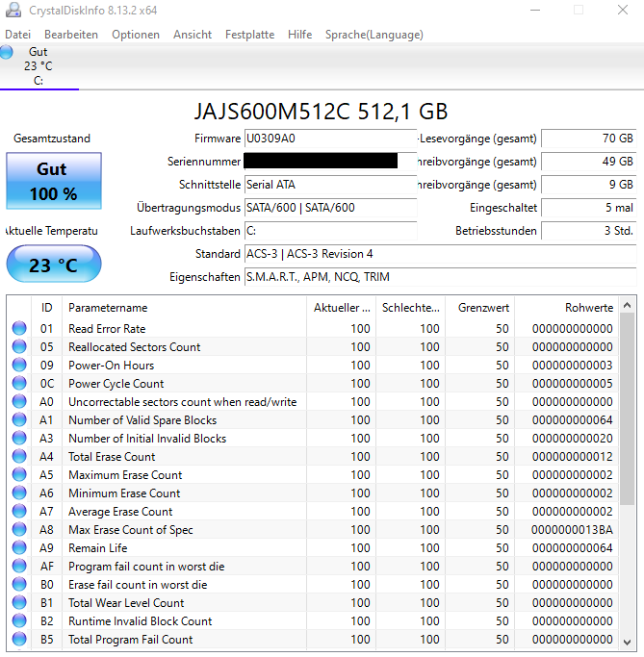Click the Parametername column header

[x=184, y=308]
